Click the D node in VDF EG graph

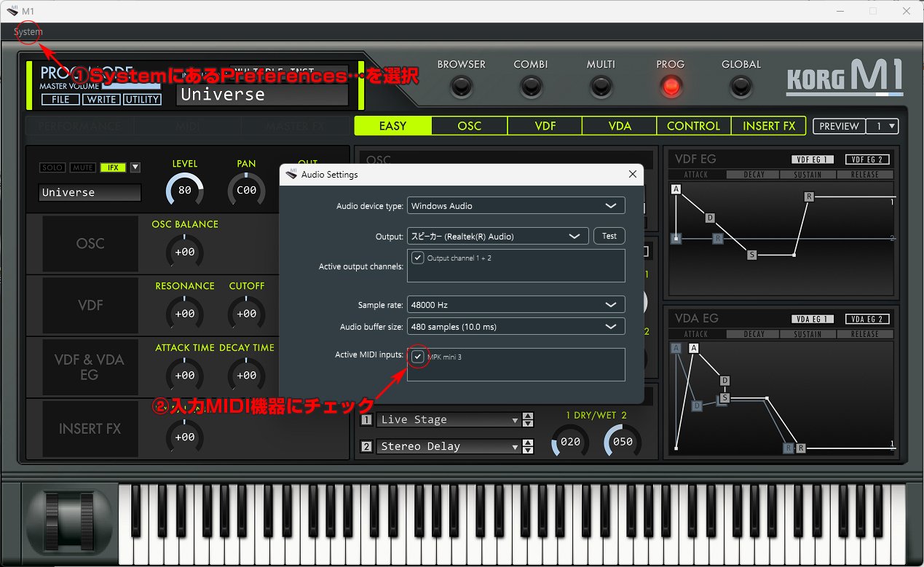710,218
